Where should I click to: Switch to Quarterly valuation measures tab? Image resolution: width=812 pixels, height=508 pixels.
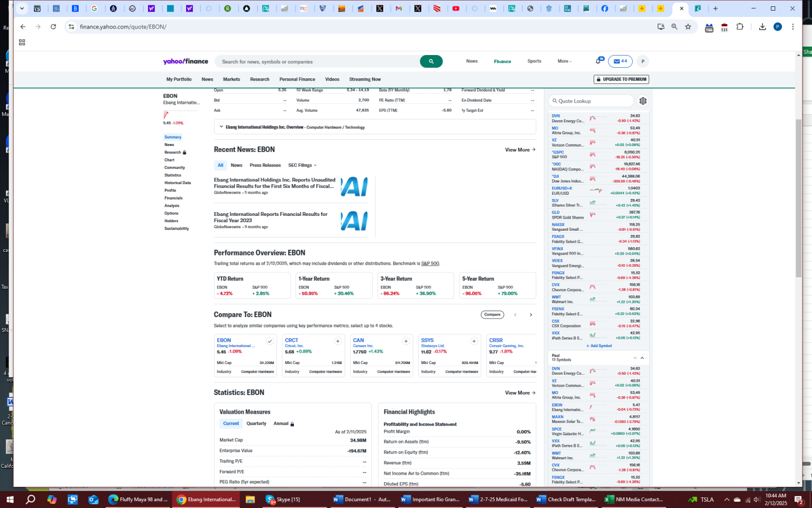coord(256,423)
